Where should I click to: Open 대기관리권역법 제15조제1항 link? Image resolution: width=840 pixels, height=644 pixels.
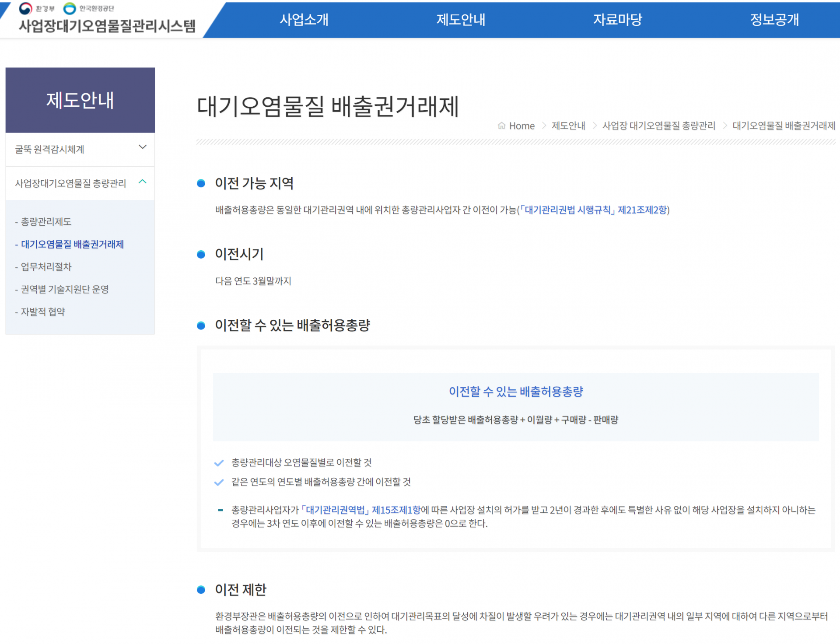point(361,510)
